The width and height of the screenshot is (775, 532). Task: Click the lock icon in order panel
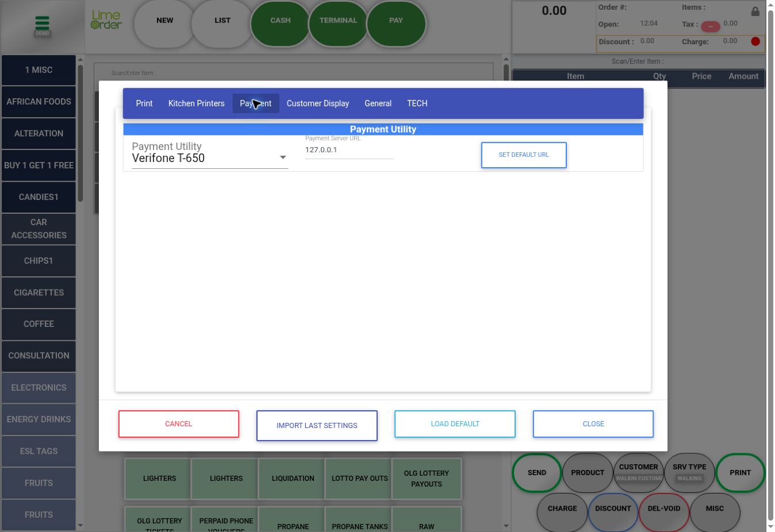pos(755,11)
